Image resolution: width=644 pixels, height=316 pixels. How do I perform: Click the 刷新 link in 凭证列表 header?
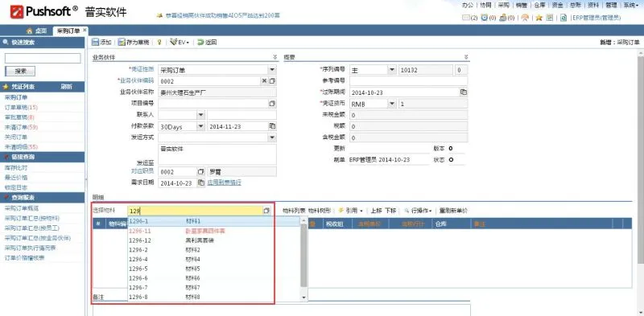(x=67, y=87)
